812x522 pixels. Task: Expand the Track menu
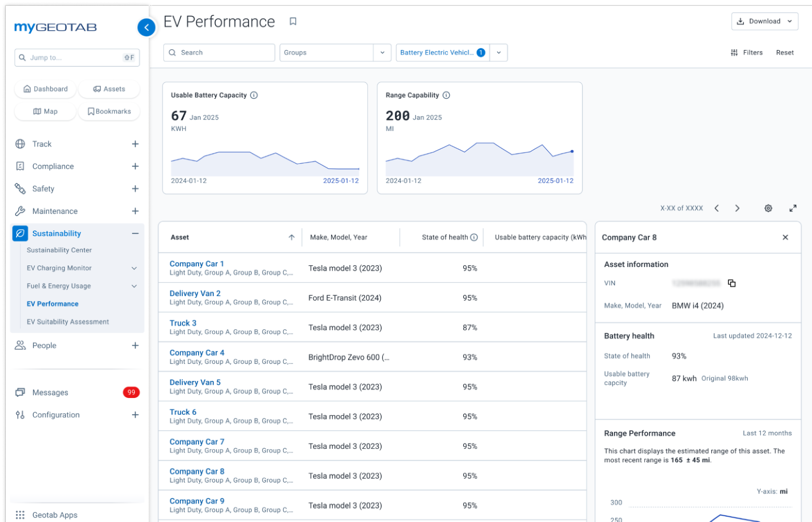point(135,144)
